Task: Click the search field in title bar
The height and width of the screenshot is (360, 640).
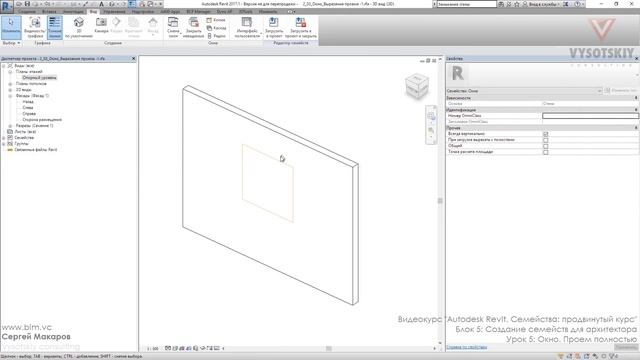Action: pos(467,4)
